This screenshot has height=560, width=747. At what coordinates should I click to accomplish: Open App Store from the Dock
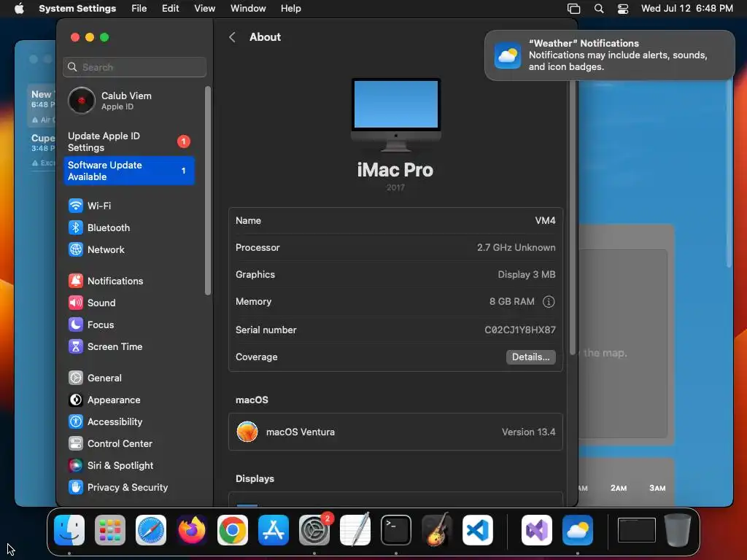click(274, 530)
